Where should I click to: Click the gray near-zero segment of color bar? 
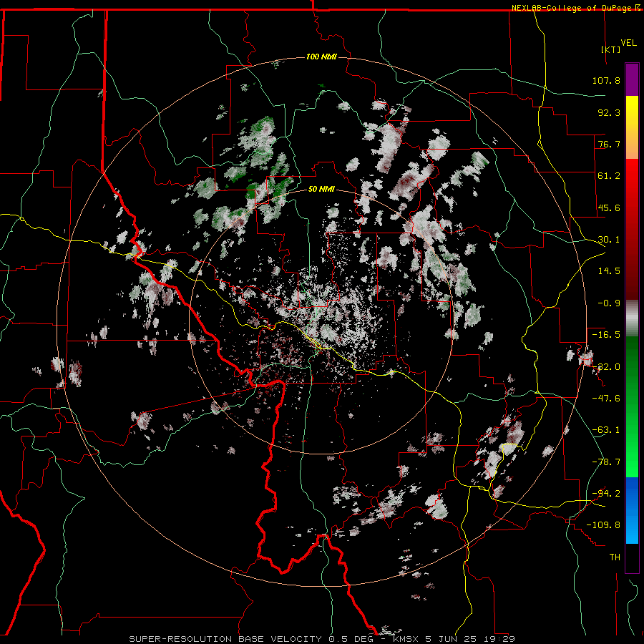coord(632,318)
